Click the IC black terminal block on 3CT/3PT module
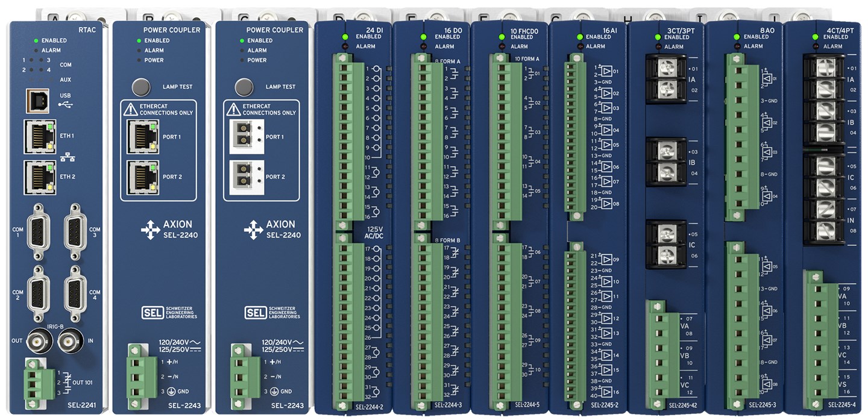868x420 pixels. coord(665,245)
